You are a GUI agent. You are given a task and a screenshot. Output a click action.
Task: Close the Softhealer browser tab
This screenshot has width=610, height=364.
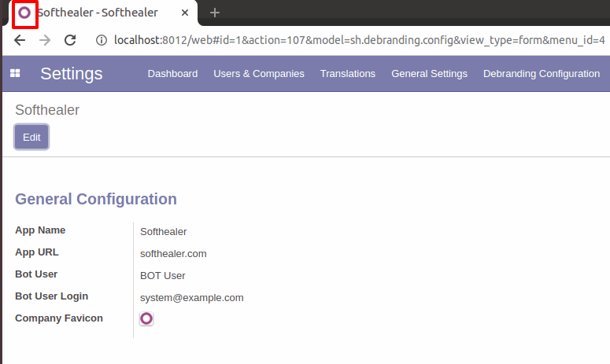click(185, 13)
